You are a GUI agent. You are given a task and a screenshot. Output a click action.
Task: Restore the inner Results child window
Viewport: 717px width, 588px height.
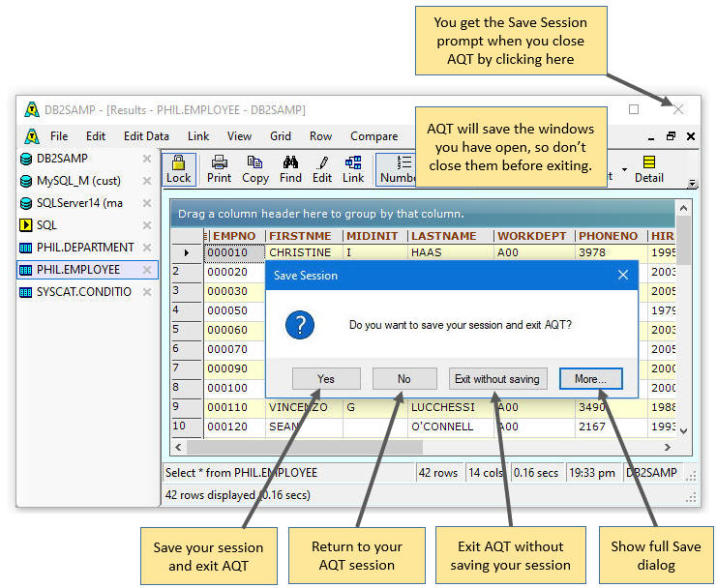(671, 136)
